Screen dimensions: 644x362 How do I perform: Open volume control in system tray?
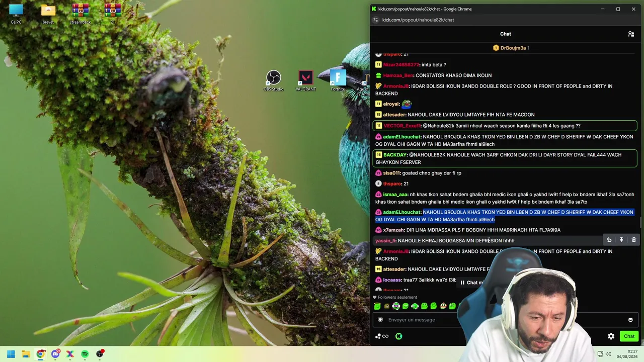(x=608, y=354)
